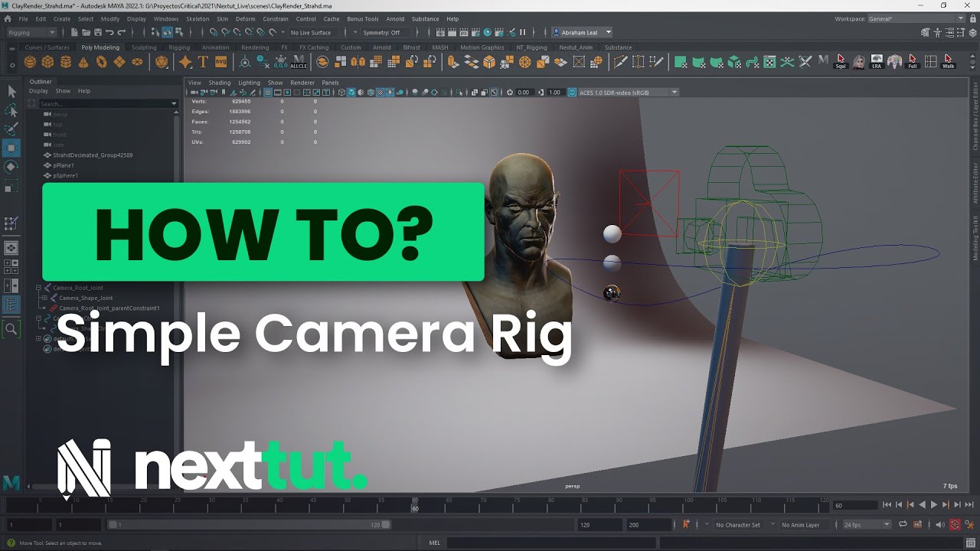Click the multi-cut tool shelf icon
980x551 pixels.
point(620,62)
